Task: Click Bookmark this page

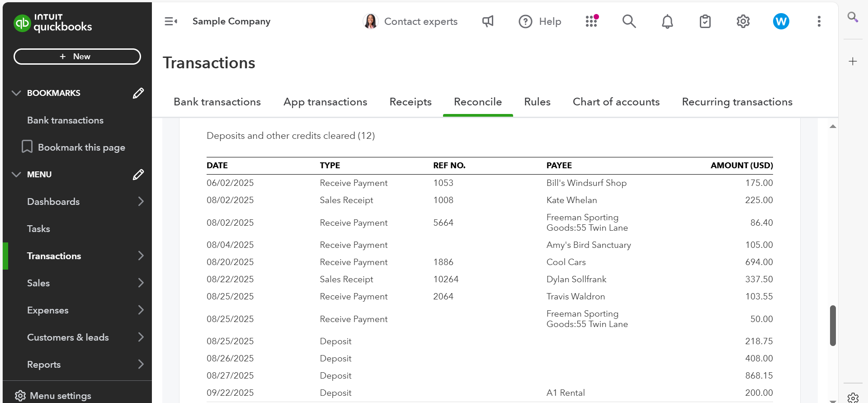Action: coord(81,147)
